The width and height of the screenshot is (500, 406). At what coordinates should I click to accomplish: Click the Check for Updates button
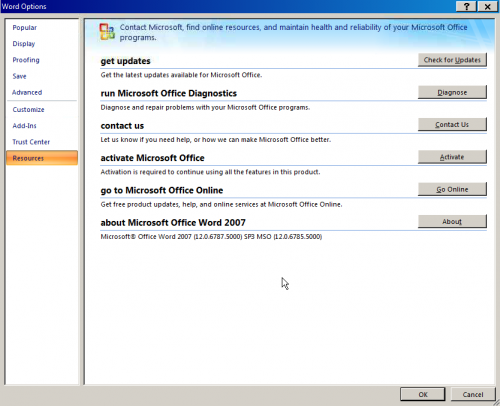pyautogui.click(x=452, y=60)
